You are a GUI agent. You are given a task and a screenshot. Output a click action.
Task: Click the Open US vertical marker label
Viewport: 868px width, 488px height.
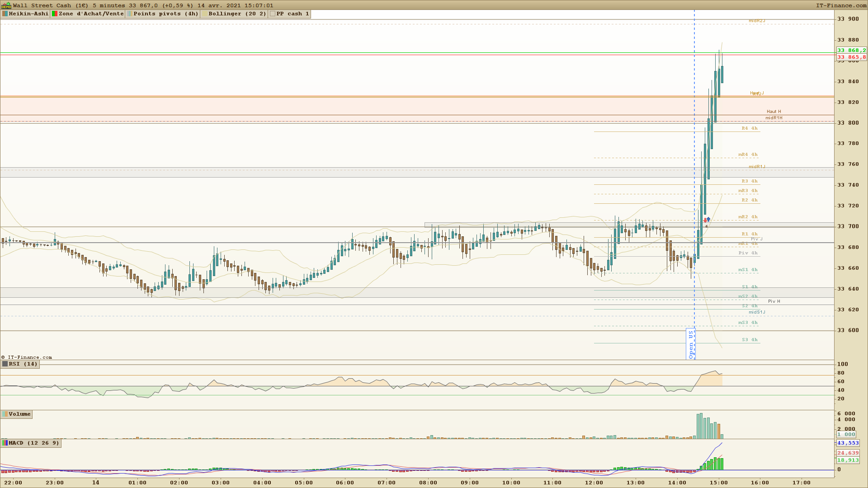coord(691,344)
